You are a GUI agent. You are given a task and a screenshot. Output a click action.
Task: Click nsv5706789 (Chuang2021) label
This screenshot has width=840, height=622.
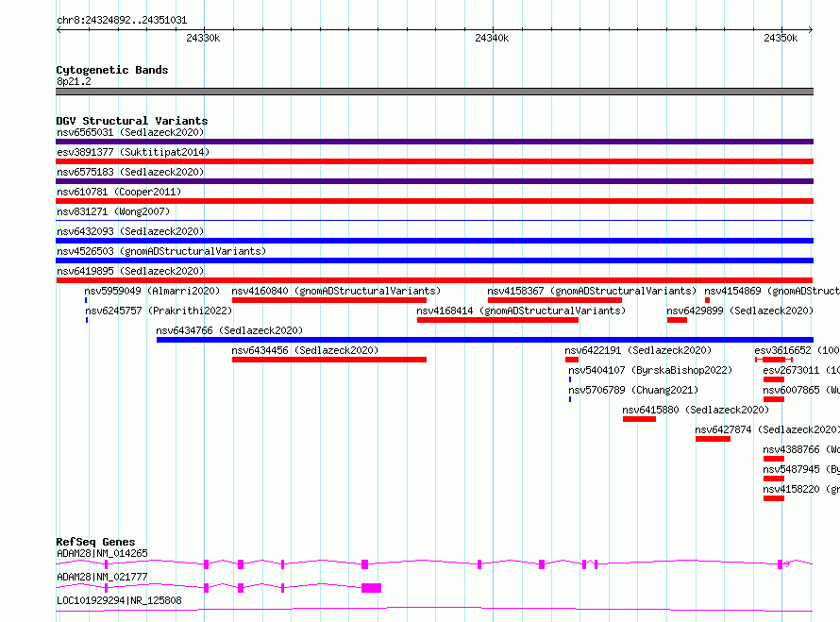click(633, 390)
